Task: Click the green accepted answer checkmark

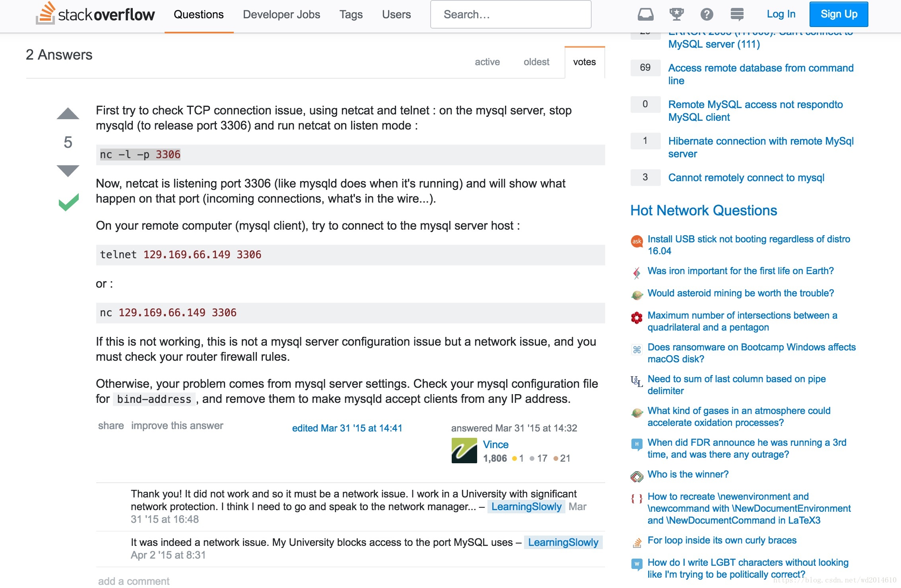Action: pyautogui.click(x=68, y=202)
